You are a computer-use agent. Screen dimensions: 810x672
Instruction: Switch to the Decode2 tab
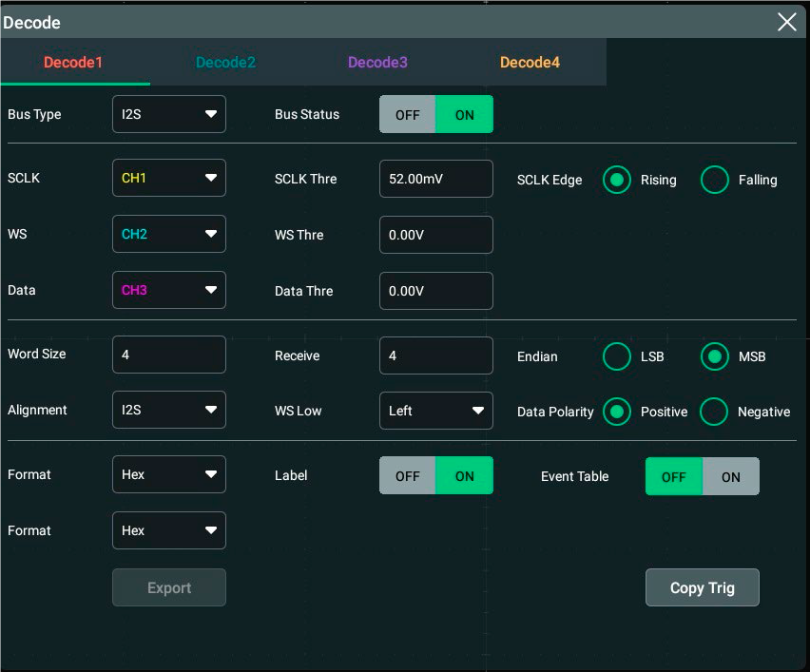coord(225,63)
